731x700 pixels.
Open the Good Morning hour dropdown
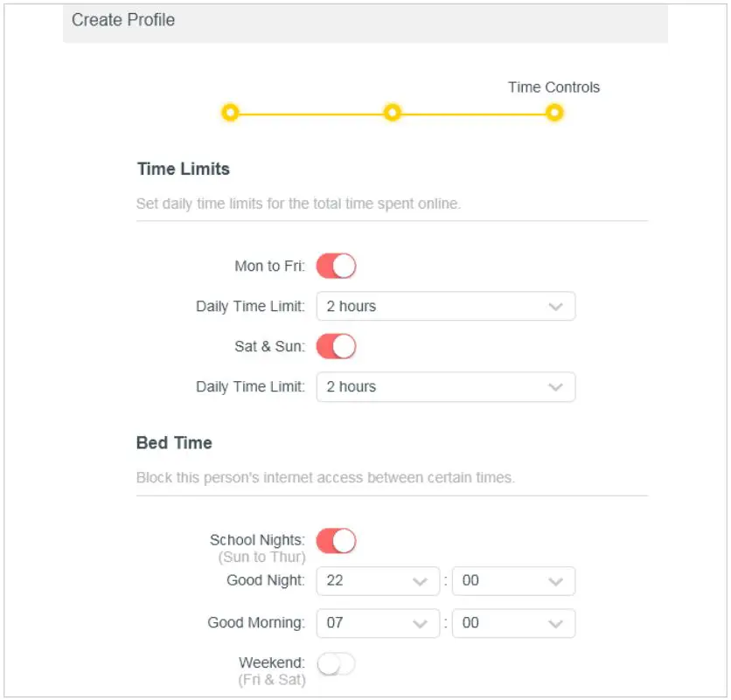point(378,623)
